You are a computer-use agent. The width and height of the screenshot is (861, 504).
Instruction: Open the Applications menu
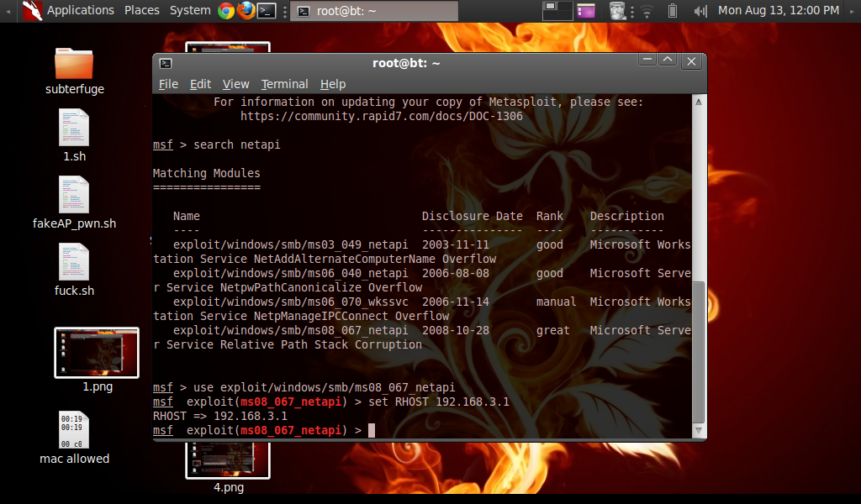point(80,10)
